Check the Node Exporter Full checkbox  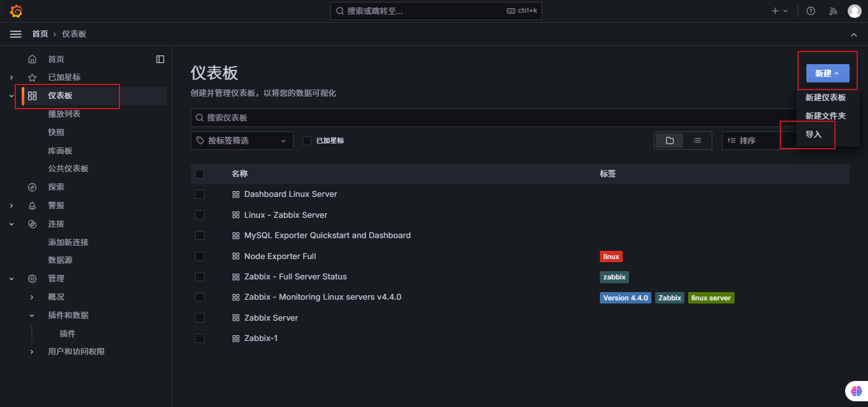[200, 257]
